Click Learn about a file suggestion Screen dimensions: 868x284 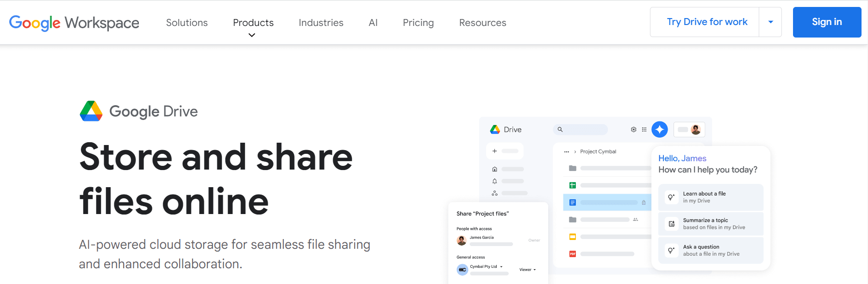coord(711,197)
